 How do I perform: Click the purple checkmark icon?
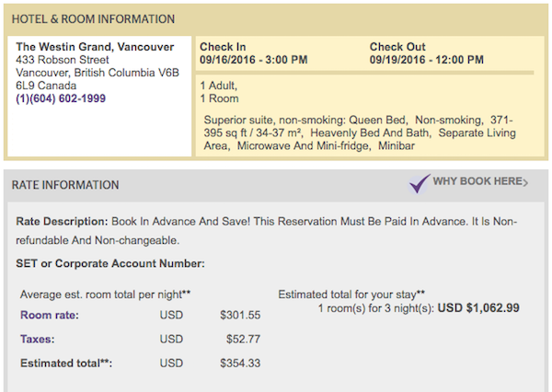[419, 184]
